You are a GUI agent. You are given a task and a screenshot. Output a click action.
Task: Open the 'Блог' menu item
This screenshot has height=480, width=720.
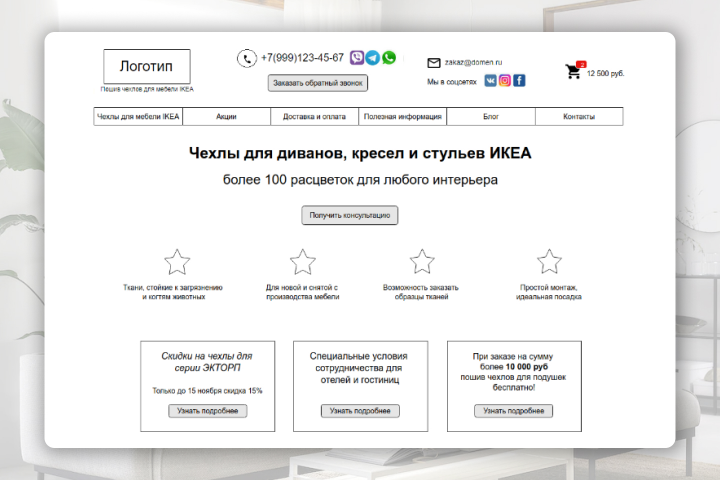click(x=491, y=117)
